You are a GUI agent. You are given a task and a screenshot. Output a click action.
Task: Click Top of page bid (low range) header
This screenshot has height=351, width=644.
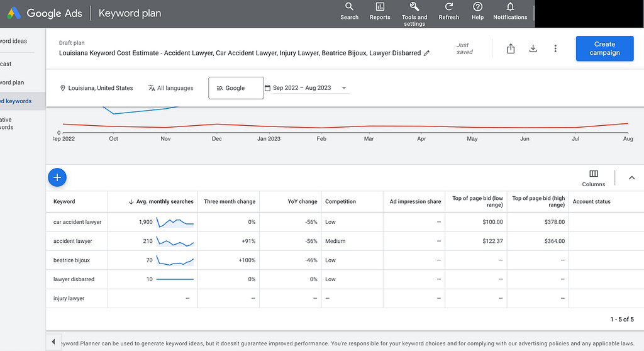(x=477, y=201)
